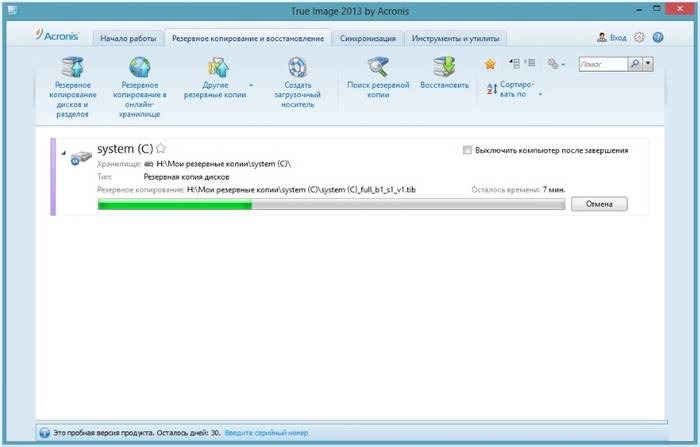The width and height of the screenshot is (700, 447).
Task: Enable shutdown computer after completion checkbox
Action: coord(467,151)
